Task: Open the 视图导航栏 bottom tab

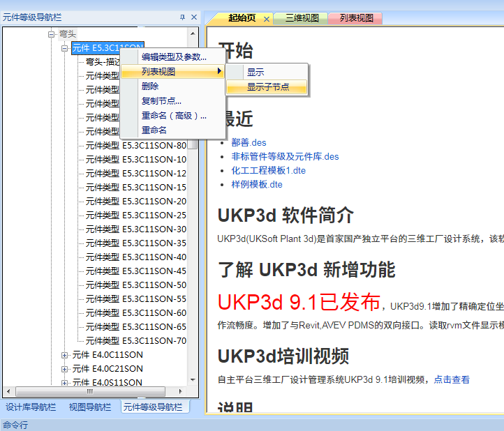Action: point(90,407)
